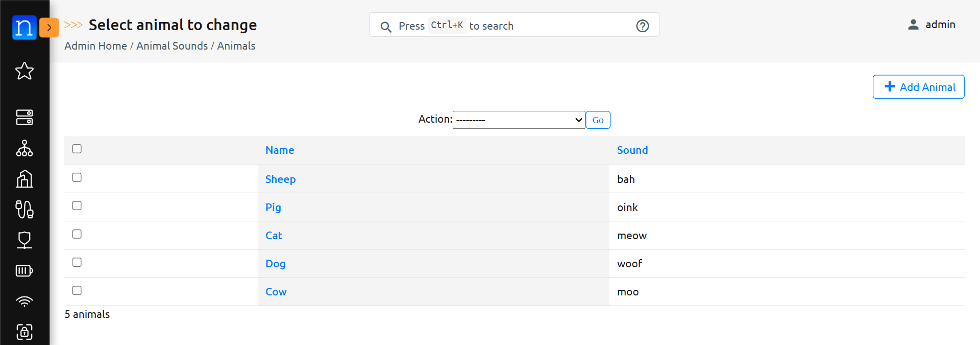Screen dimensions: 980x345
Task: Open the Pig animal link
Action: pos(273,208)
